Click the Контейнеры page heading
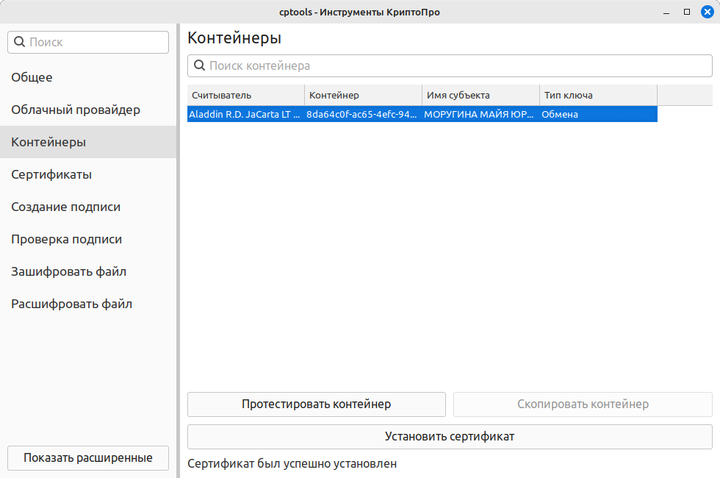Viewport: 720px width, 478px height. tap(234, 38)
